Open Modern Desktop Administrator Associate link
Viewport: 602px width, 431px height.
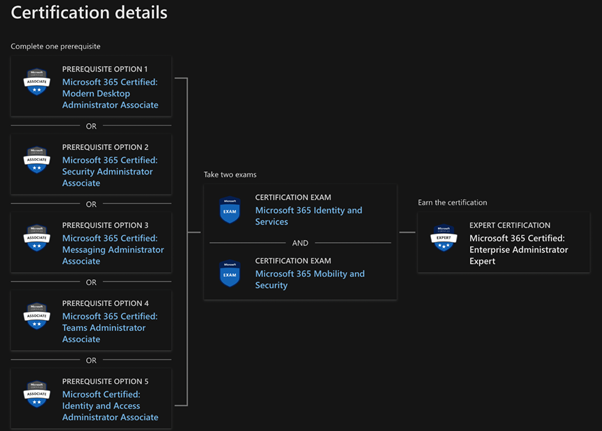(x=110, y=93)
